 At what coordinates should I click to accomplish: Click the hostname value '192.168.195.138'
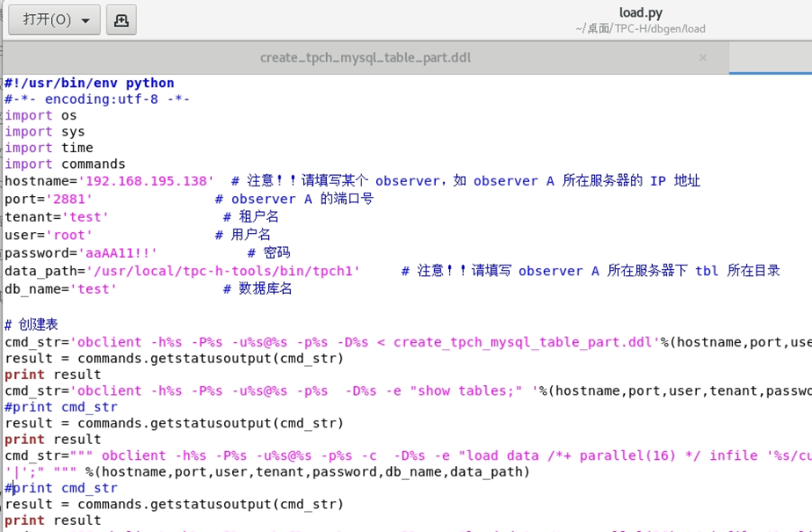[x=146, y=181]
